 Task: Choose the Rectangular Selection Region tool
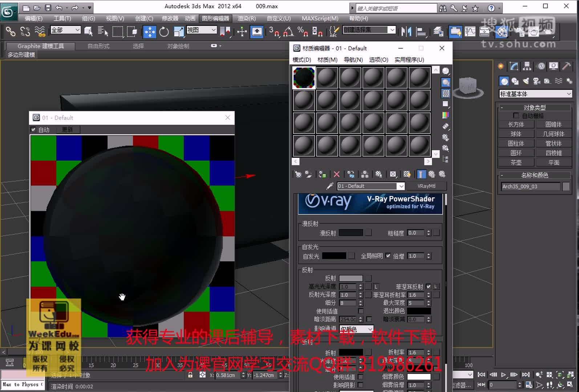(118, 32)
